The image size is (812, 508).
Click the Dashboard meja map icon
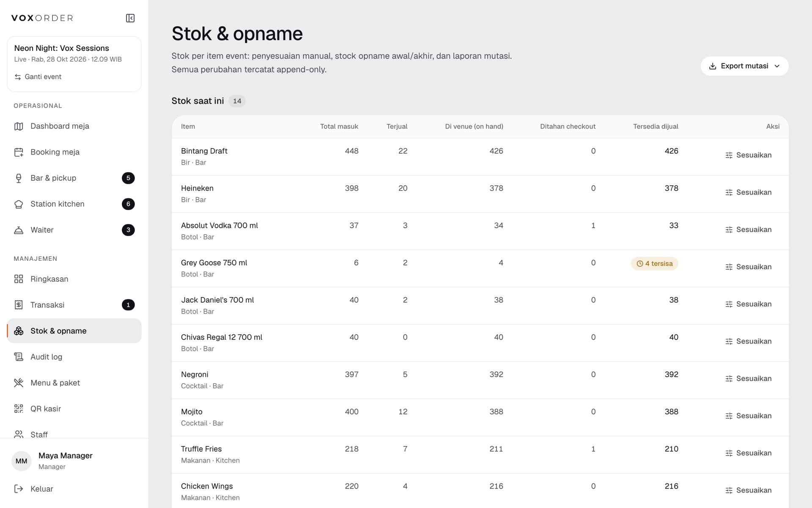19,126
